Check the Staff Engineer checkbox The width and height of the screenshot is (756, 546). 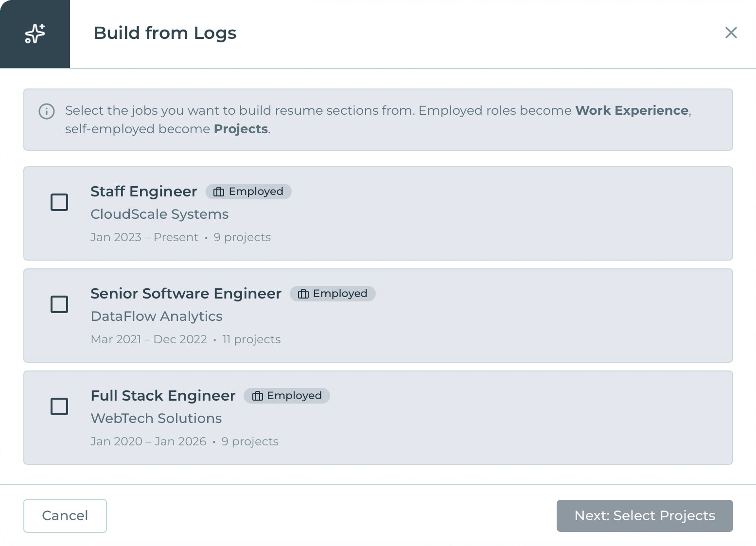(x=59, y=202)
